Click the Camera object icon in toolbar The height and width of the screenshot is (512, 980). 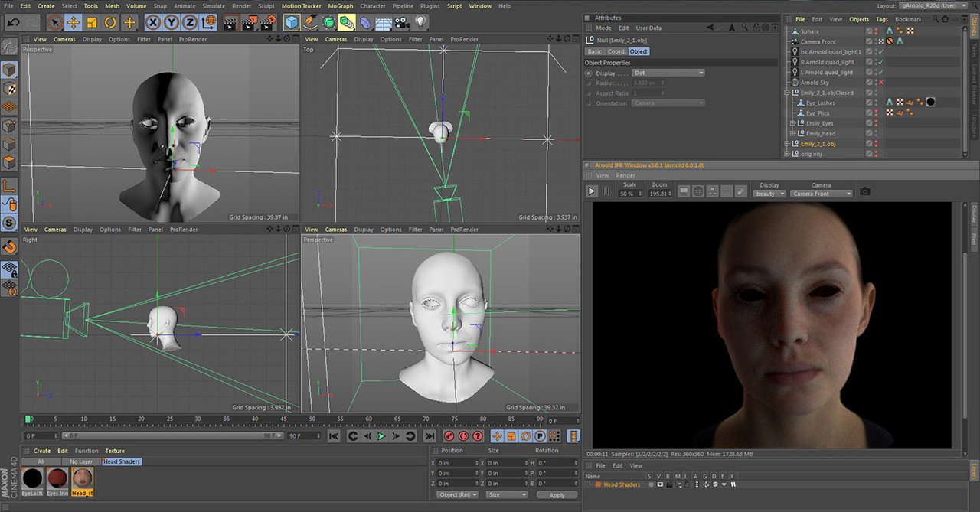tap(401, 22)
